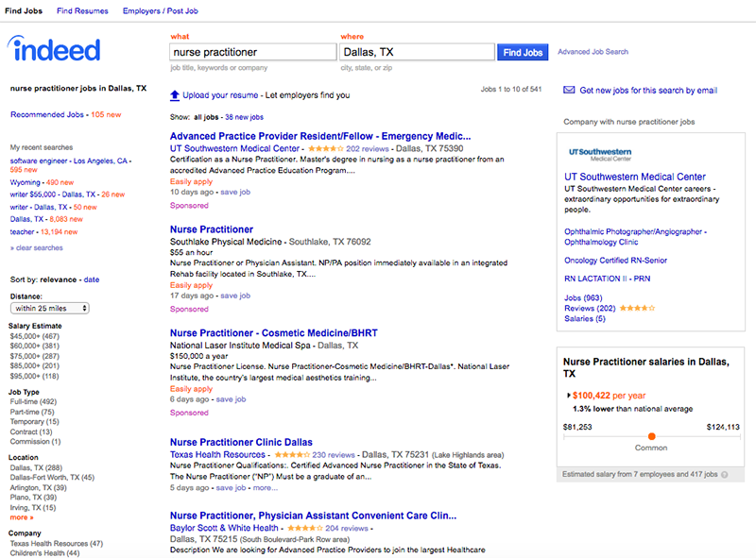Screen dimensions: 756x558
Task: Sort results by date
Action: tap(91, 279)
